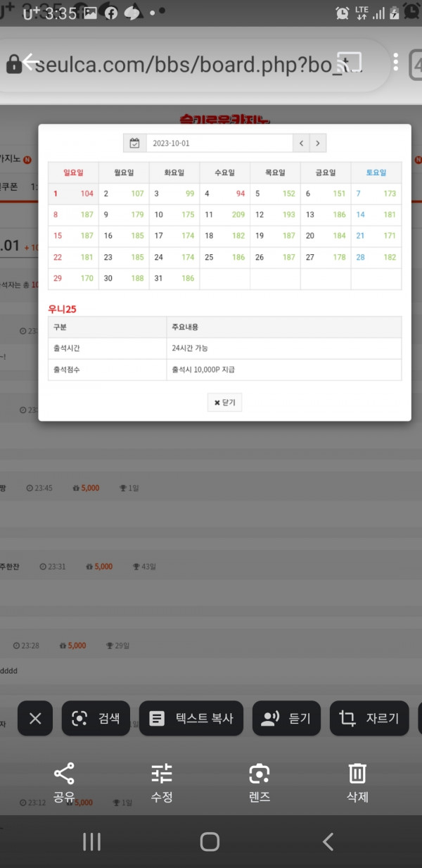Close the attendance popup with 닫기
This screenshot has width=422, height=868.
[224, 402]
